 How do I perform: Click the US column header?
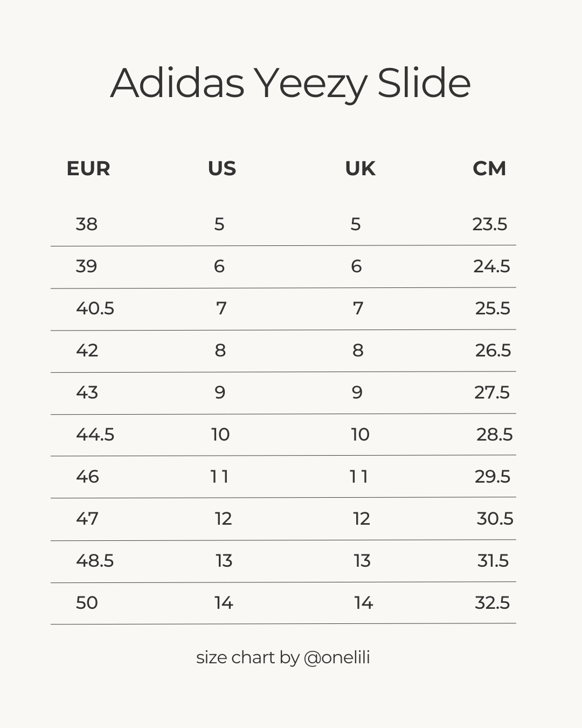point(222,169)
